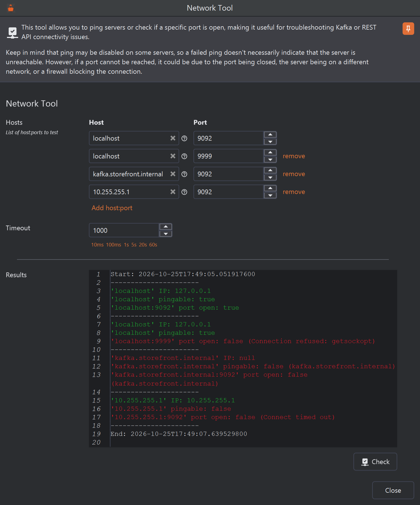Decrement port for kafka.storefront.internal

(x=270, y=177)
